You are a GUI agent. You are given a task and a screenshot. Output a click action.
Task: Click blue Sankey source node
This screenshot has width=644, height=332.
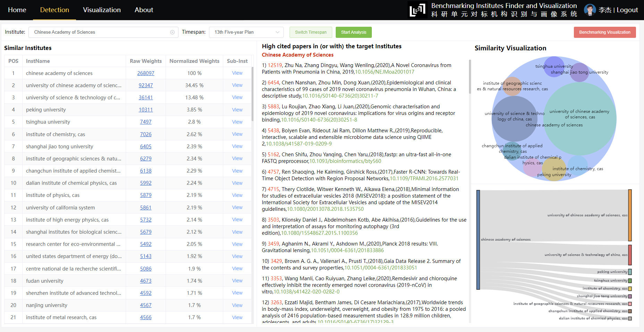[478, 240]
